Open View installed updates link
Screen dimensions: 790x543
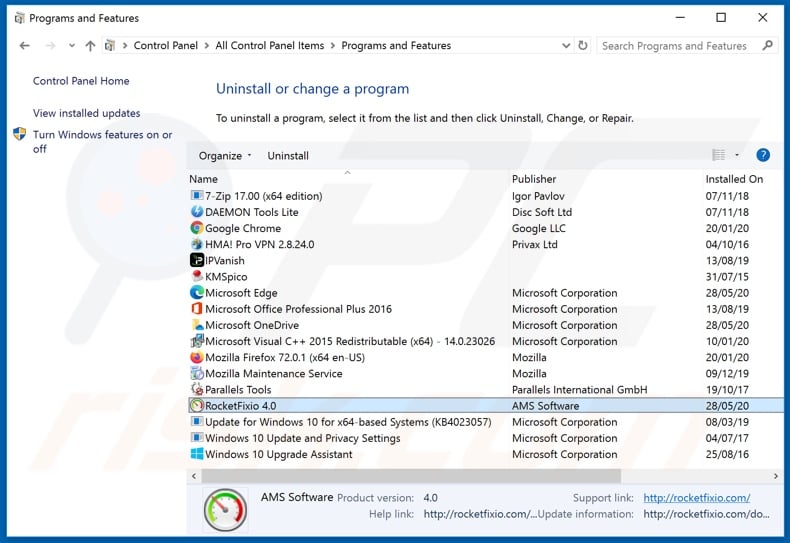coord(86,113)
